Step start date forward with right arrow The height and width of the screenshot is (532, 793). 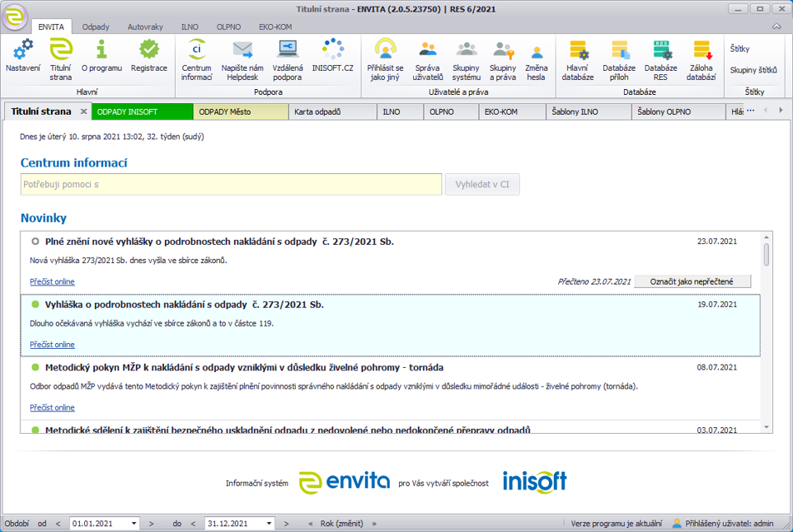click(x=152, y=524)
